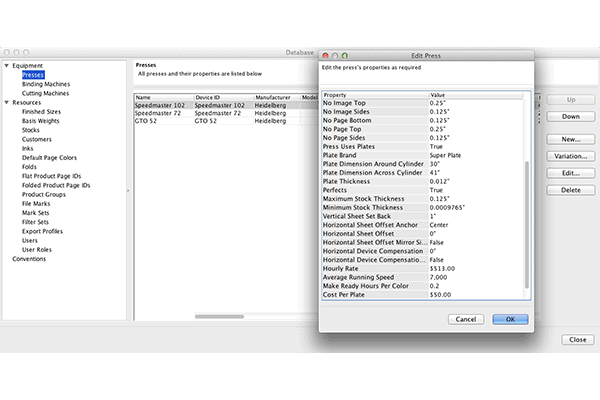Open Folded Product Page IDs
This screenshot has width=600, height=400.
(x=56, y=185)
